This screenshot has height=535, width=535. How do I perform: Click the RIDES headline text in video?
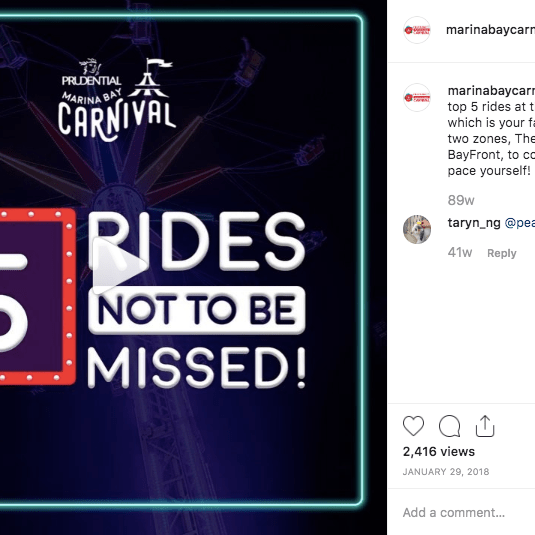[196, 241]
